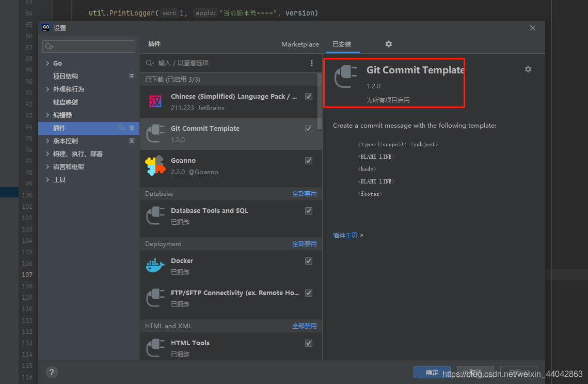
Task: Open 项目结构 settings page
Action: [66, 76]
